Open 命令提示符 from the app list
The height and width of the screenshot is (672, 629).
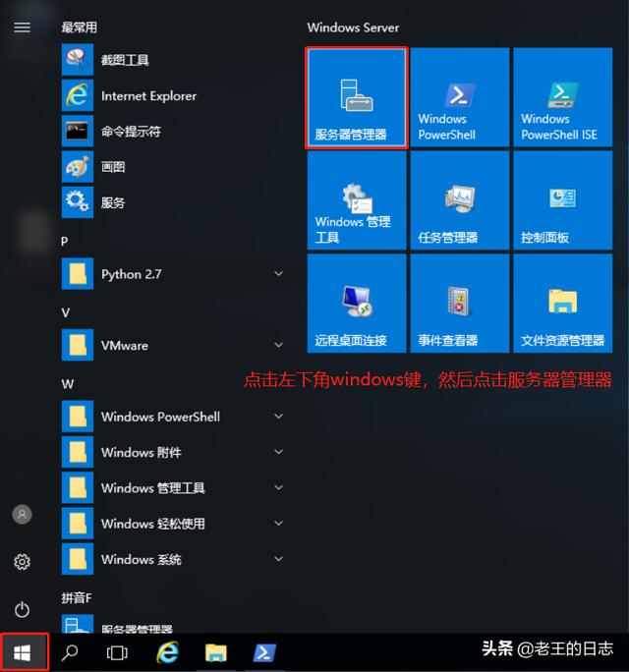[172, 131]
